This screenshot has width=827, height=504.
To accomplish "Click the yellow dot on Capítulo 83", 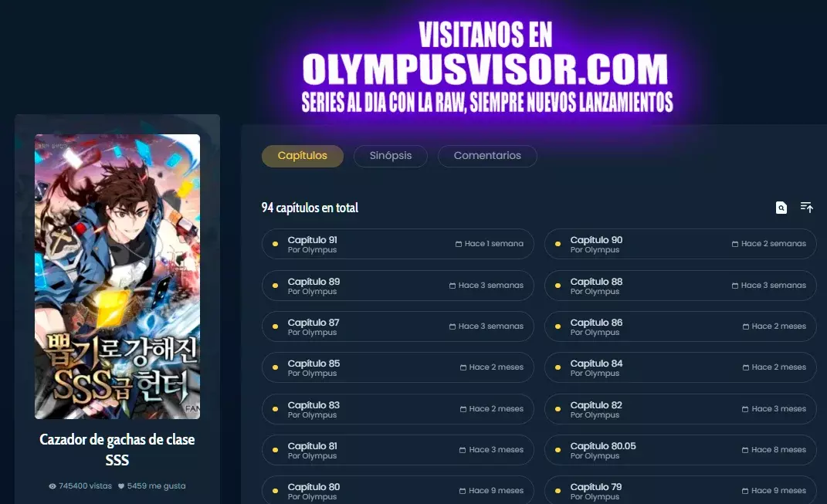I will [275, 409].
